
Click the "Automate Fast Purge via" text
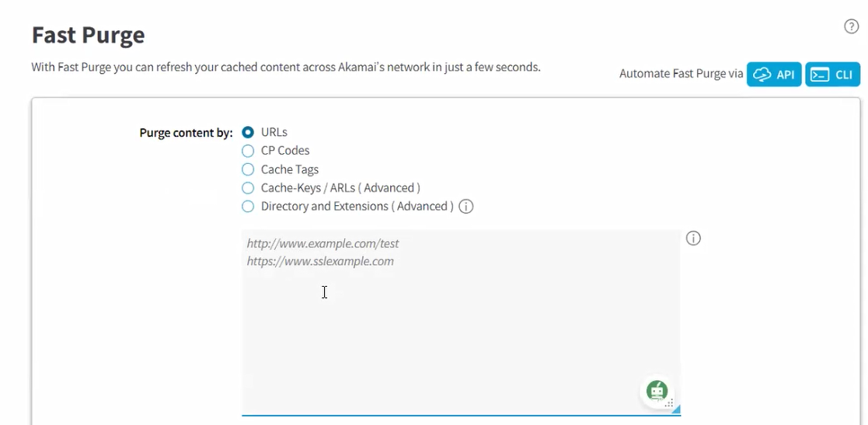[681, 75]
